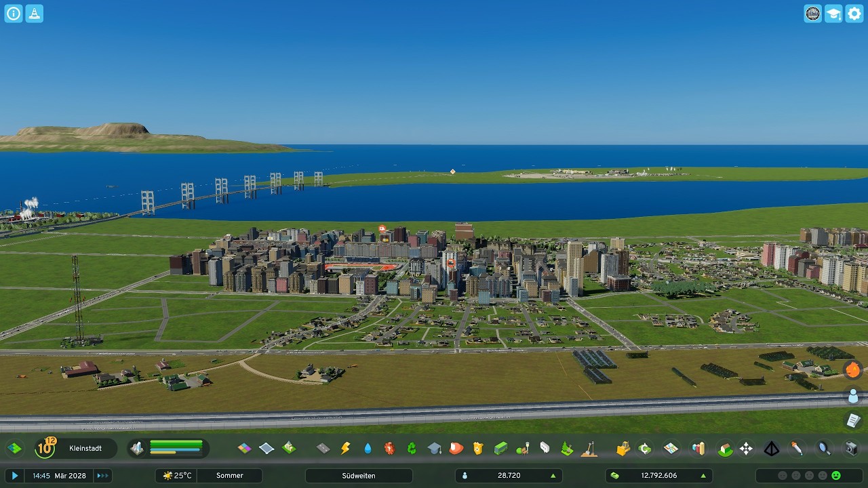This screenshot has height=488, width=868.
Task: Click the 14:45 Mär 2028 date display
Action: click(60, 476)
